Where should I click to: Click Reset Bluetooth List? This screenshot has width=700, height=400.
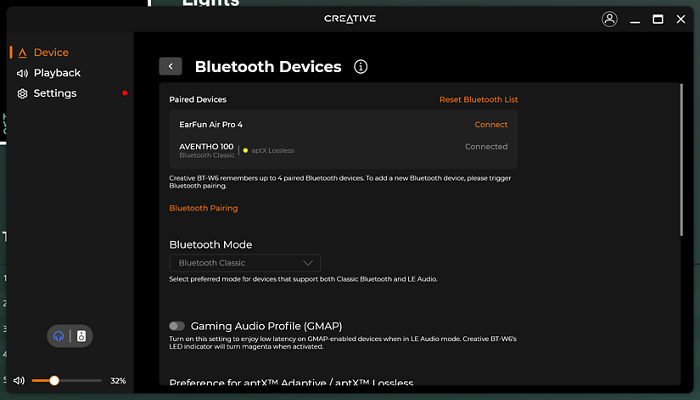point(479,100)
